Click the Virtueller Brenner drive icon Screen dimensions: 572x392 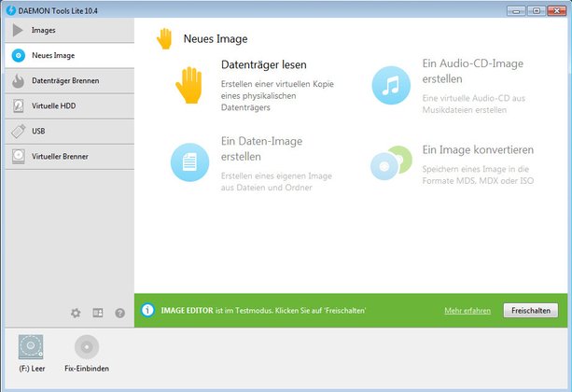[x=19, y=157]
